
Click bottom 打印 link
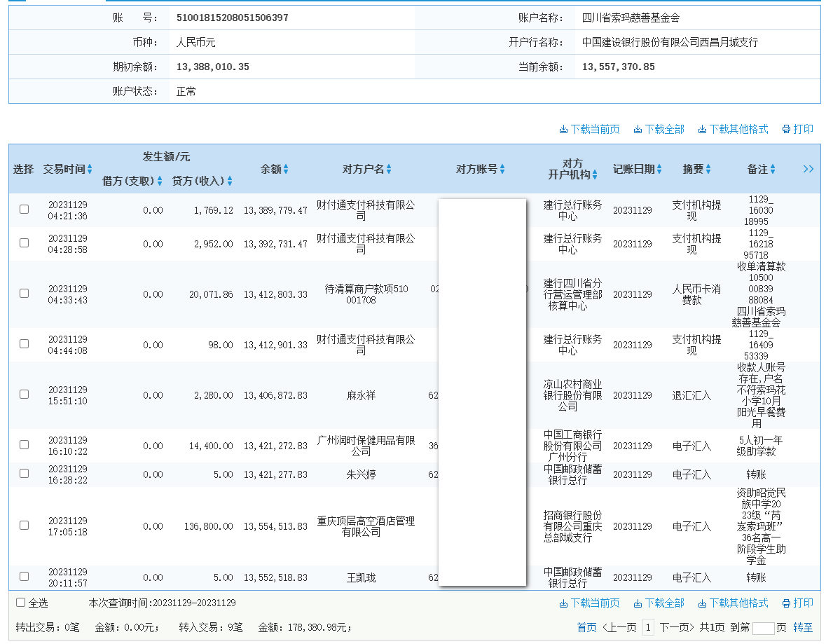[804, 603]
